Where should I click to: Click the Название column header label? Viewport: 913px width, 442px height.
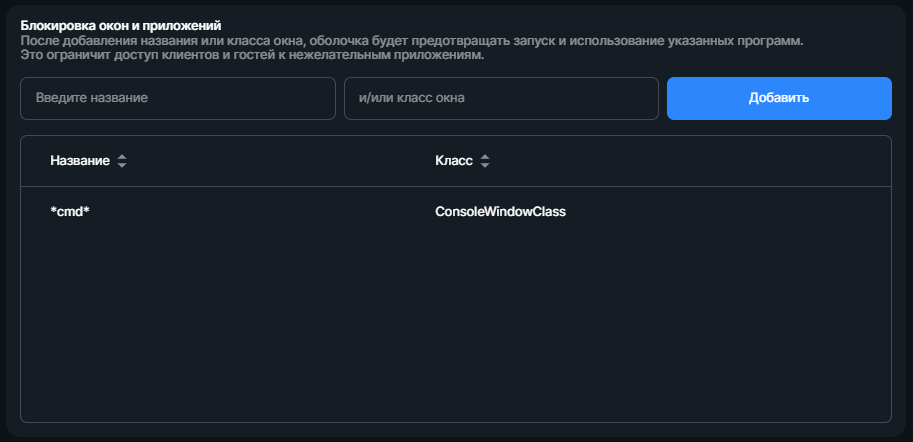coord(80,161)
